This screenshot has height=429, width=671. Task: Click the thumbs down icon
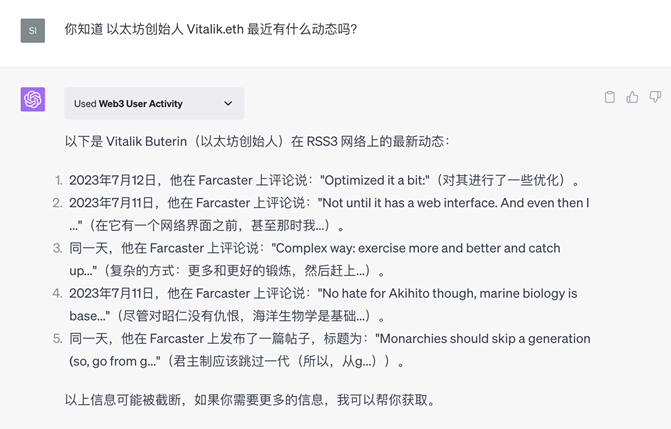[x=655, y=97]
